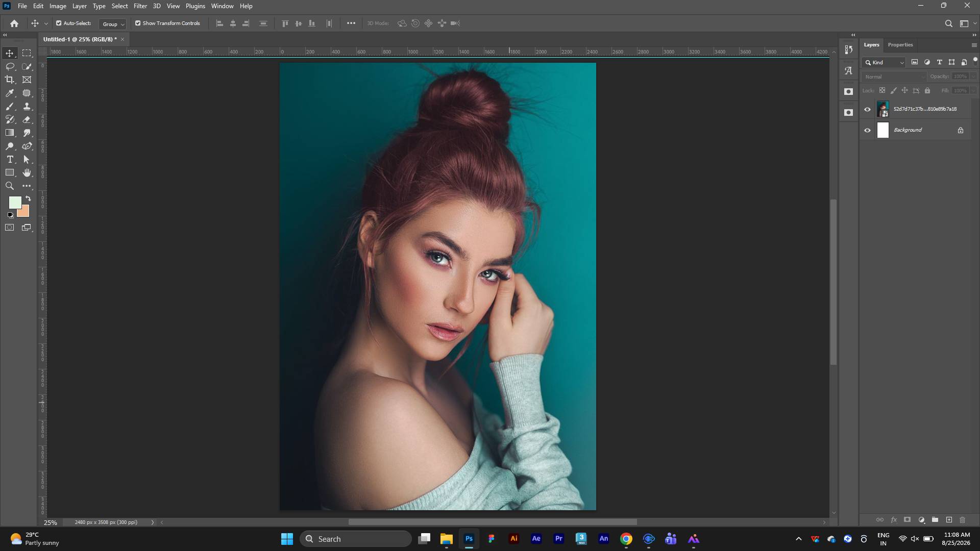Select the Crop tool

(10, 80)
